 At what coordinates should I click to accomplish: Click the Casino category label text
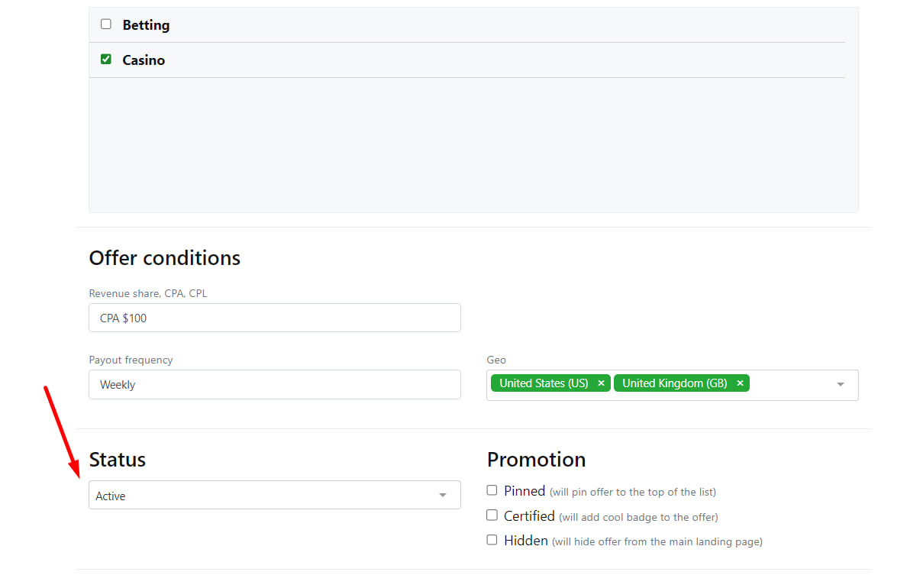click(144, 60)
